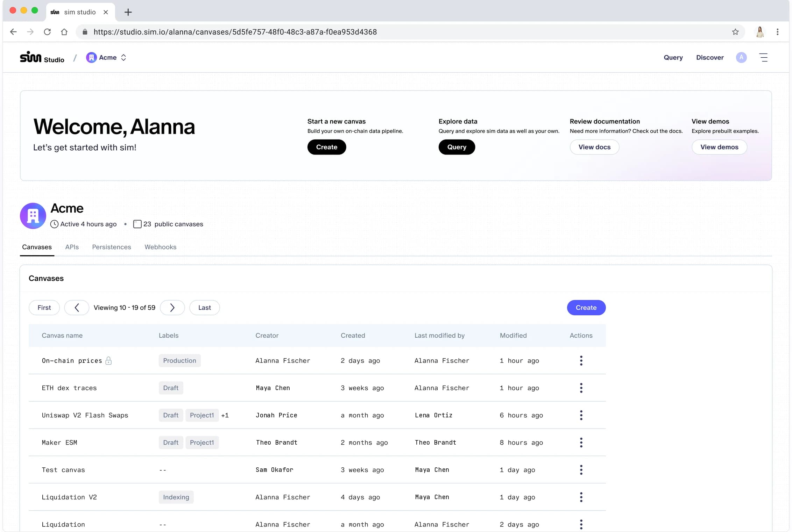Open the hamburger menu in the header
792x532 pixels.
click(x=763, y=57)
